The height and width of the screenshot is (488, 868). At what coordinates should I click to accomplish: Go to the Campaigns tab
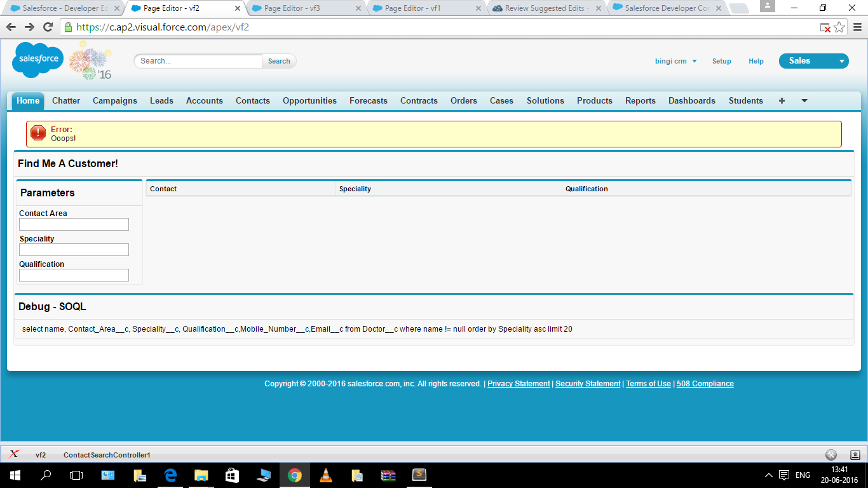(x=115, y=100)
